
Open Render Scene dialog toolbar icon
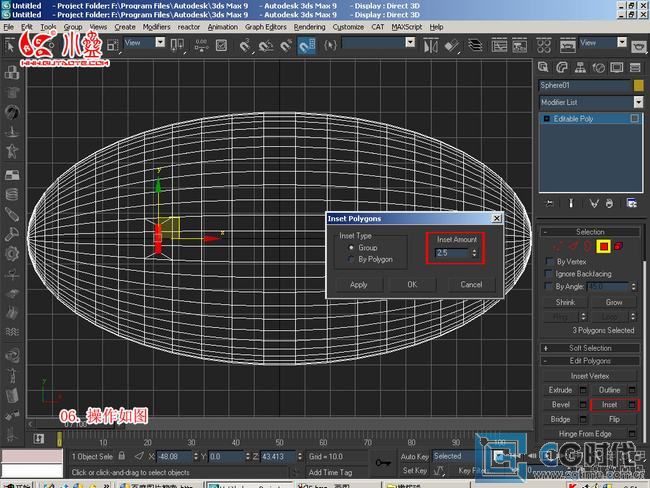point(567,45)
